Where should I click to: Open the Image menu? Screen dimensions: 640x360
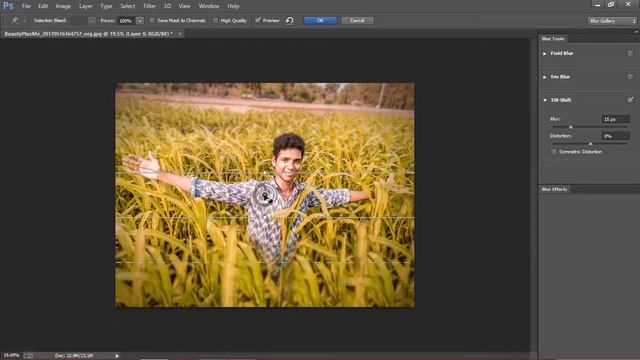pyautogui.click(x=63, y=6)
